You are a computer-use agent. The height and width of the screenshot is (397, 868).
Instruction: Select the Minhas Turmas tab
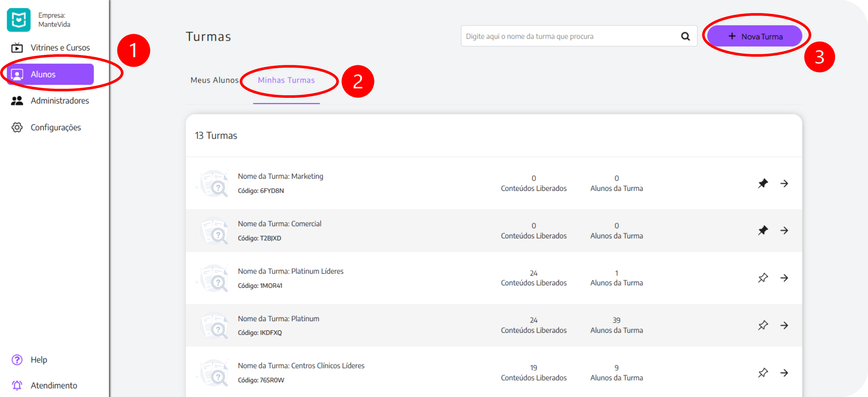[286, 80]
